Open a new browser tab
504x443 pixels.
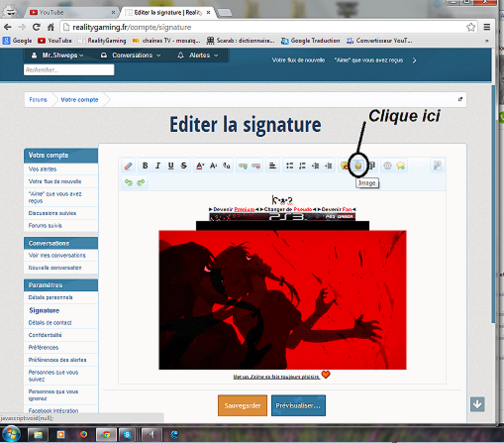tap(224, 12)
